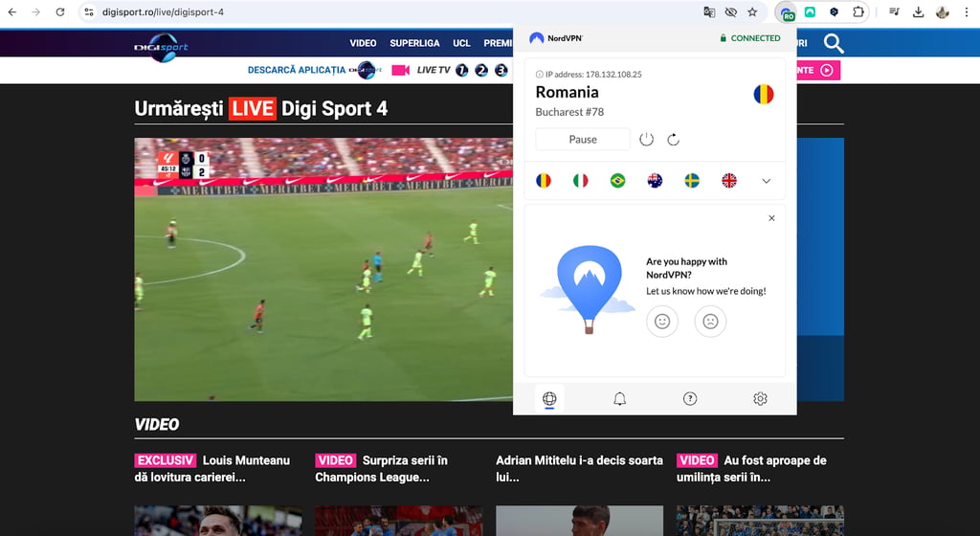Open the Chrome three-dot menu

click(x=967, y=11)
